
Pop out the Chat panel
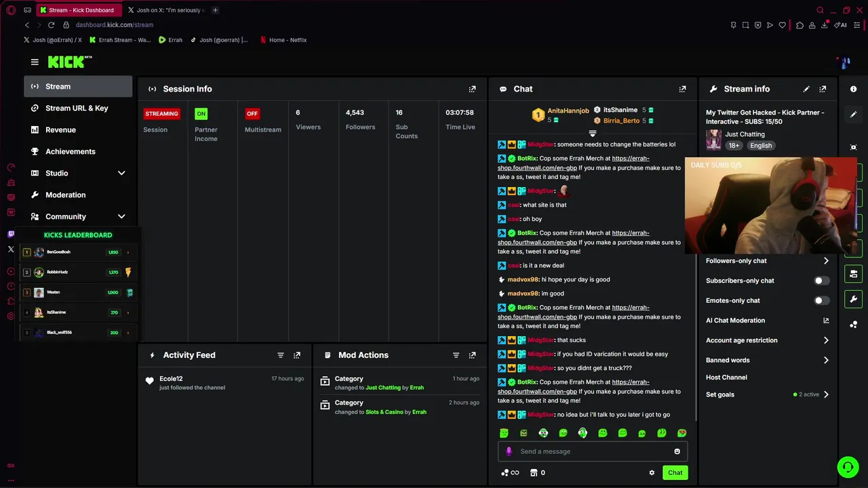click(682, 89)
